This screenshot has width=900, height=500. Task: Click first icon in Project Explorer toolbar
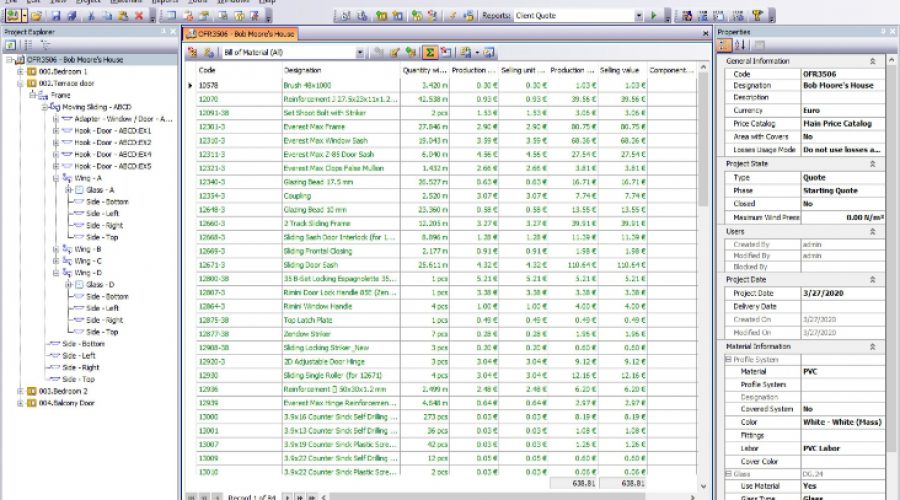(x=10, y=45)
